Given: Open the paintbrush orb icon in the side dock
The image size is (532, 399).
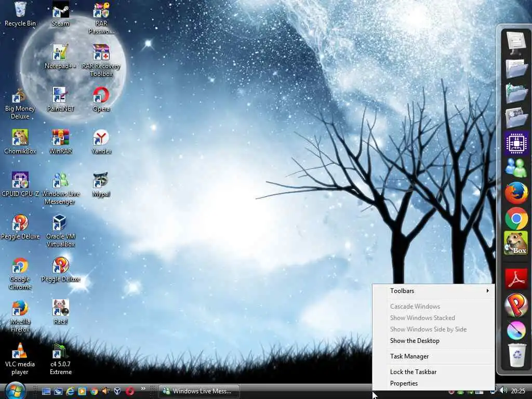Looking at the screenshot, I should point(516,330).
